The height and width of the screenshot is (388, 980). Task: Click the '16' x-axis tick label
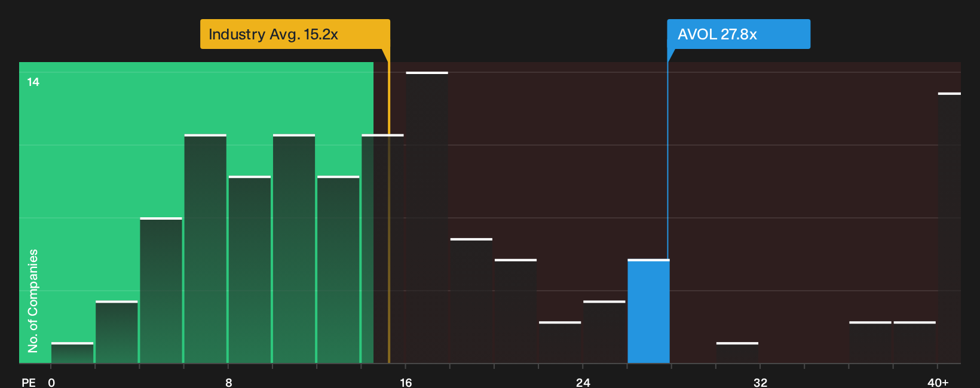click(406, 382)
